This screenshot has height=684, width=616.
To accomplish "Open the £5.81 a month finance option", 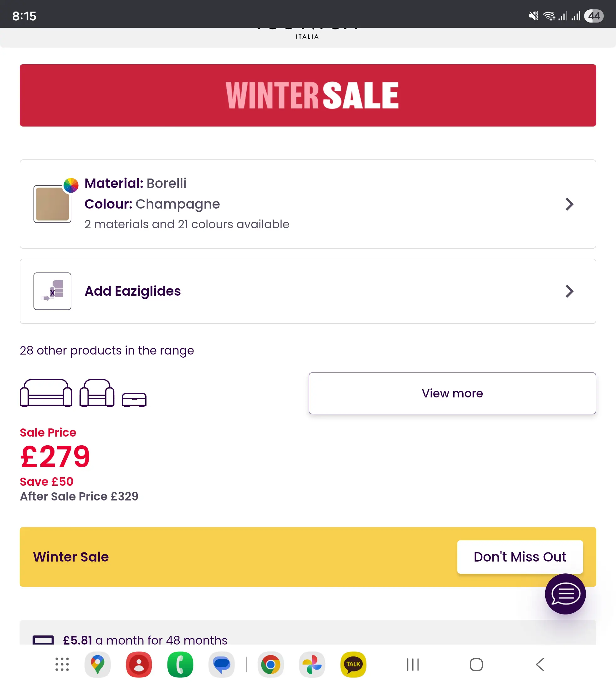I will [x=146, y=640].
